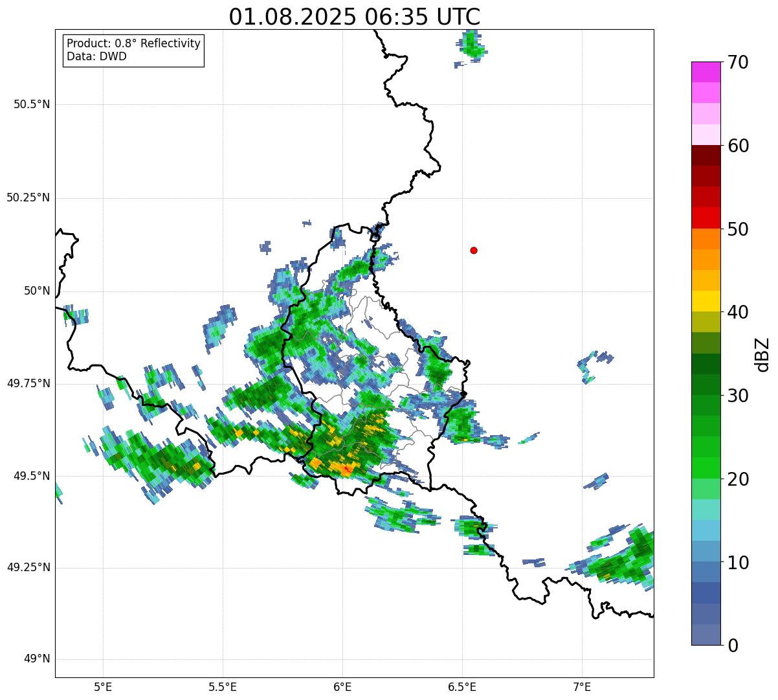The height and width of the screenshot is (700, 778).
Task: Click the dark maroon colorbar segment below 60
Action: pos(706,155)
